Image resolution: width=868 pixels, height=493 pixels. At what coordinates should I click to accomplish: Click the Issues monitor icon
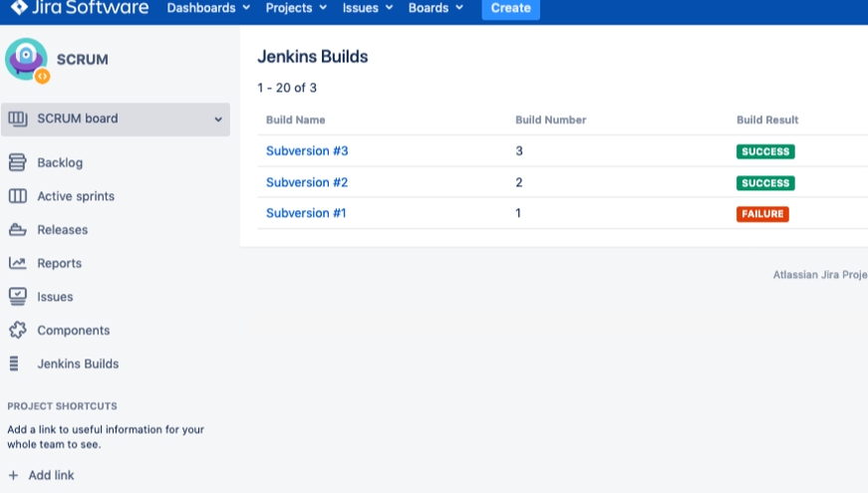(x=18, y=297)
